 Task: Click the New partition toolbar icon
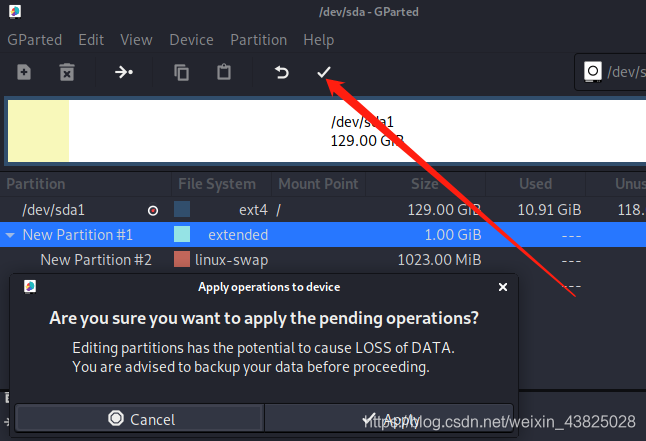click(24, 72)
